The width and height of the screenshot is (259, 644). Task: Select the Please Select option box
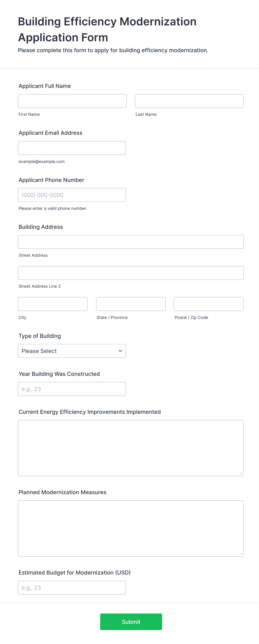point(72,351)
